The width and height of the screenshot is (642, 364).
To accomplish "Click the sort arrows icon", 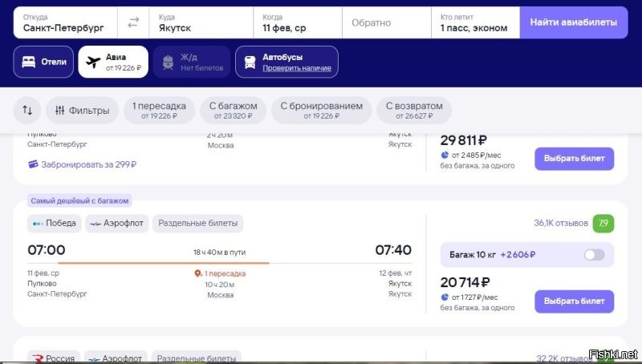I will click(x=27, y=111).
